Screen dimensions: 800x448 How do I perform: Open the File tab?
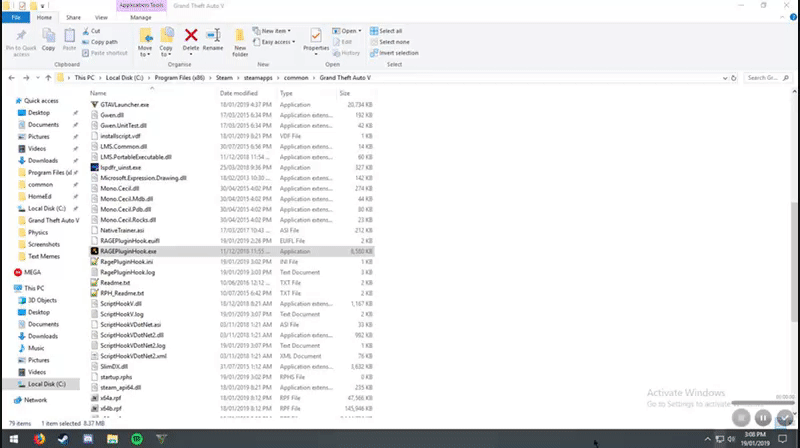16,17
